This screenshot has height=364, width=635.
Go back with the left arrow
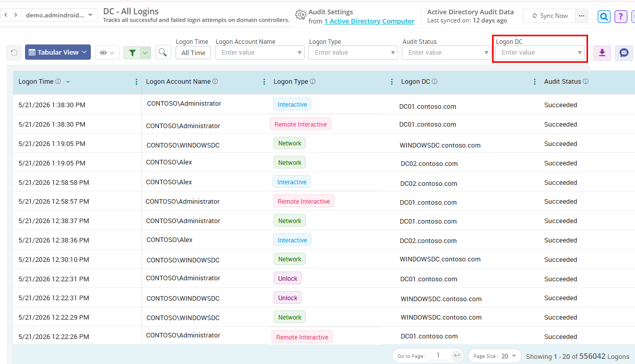click(x=6, y=15)
